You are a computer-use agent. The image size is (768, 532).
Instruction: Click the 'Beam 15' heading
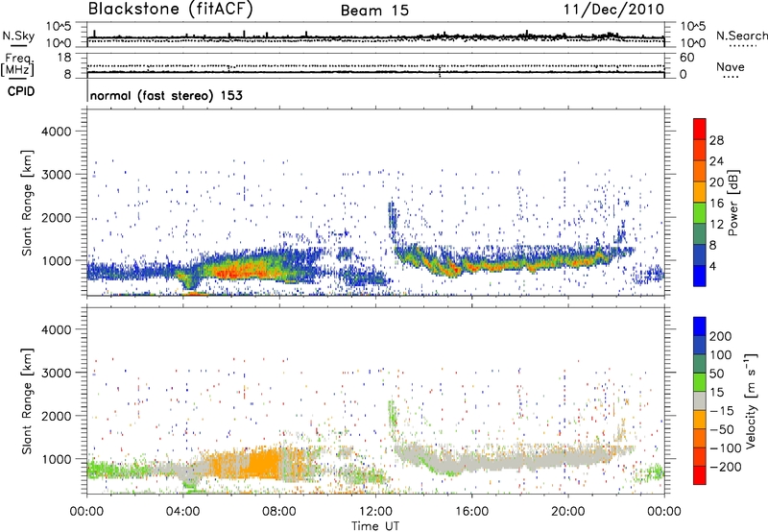click(374, 11)
